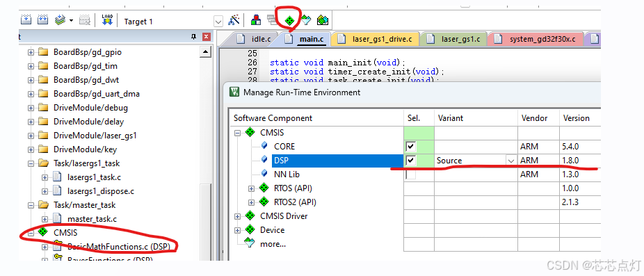The image size is (644, 276).
Task: Collapse the Task/lasergs1_task group
Action: [x=31, y=163]
